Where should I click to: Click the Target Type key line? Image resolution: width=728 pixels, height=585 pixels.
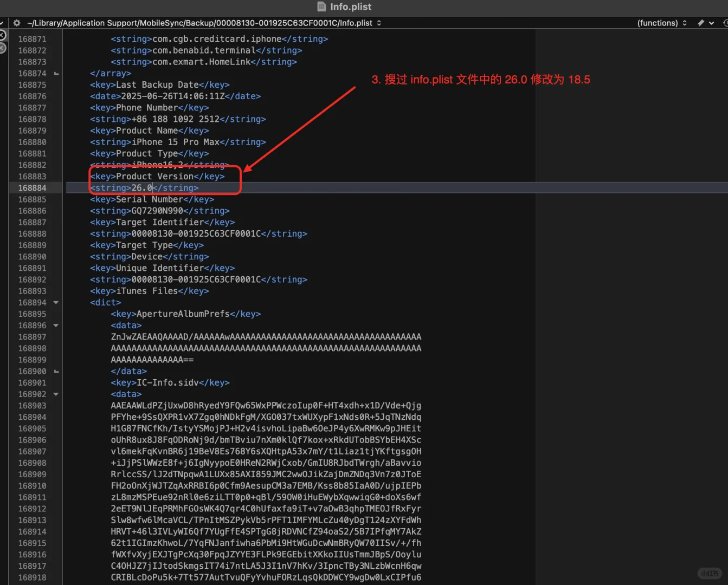pyautogui.click(x=147, y=245)
